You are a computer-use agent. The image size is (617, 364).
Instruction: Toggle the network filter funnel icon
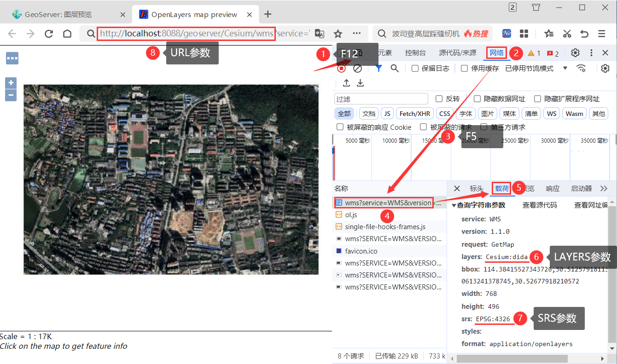[378, 68]
